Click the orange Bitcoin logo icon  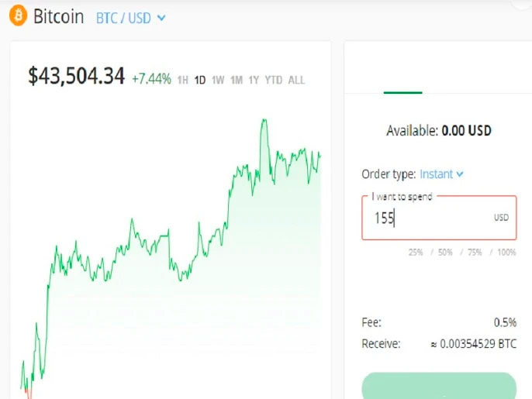pyautogui.click(x=18, y=16)
